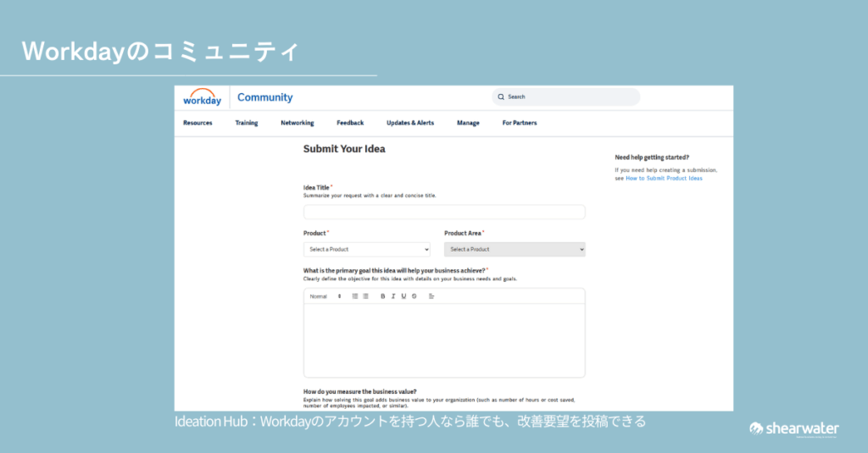
Task: Click the shearwater logo
Action: tap(794, 428)
